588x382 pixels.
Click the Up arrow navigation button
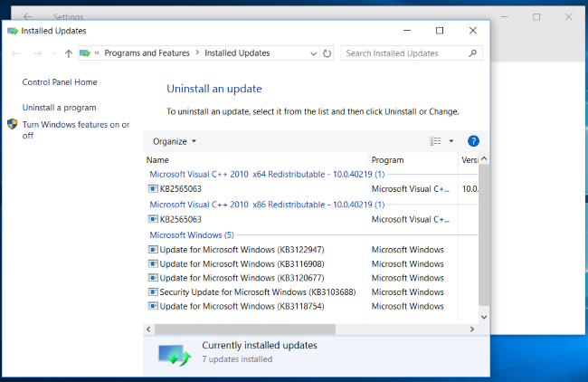coord(69,53)
